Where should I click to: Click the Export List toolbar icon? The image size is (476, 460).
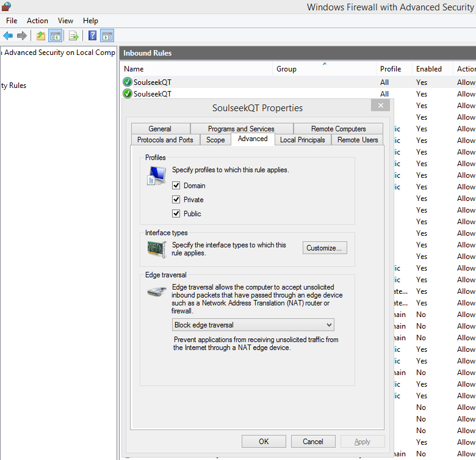coord(73,36)
